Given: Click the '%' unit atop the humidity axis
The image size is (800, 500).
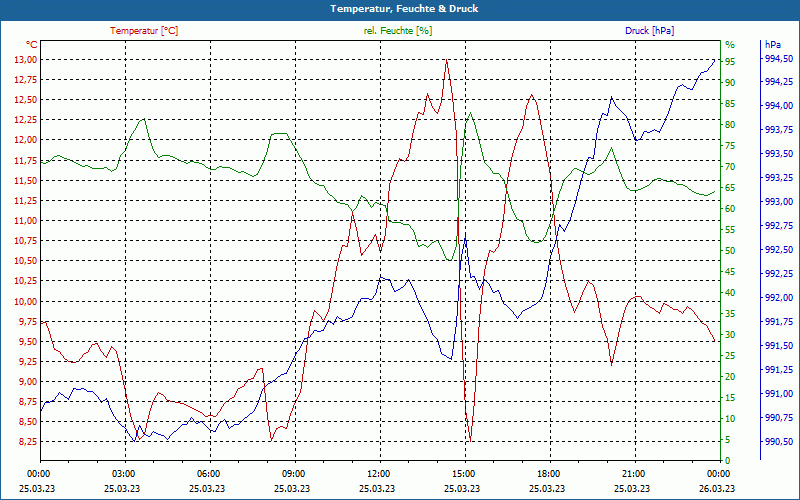Looking at the screenshot, I should pos(730,44).
